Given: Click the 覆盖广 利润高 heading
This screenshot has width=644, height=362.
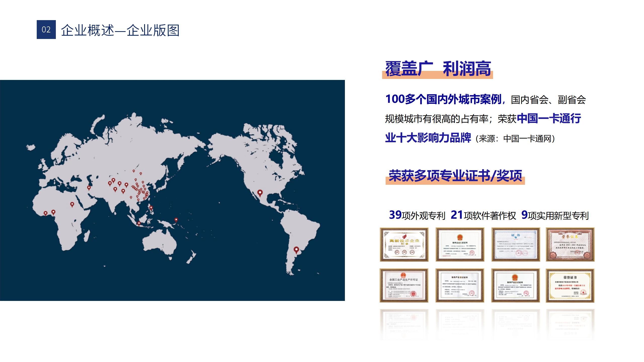Looking at the screenshot, I should point(438,69).
